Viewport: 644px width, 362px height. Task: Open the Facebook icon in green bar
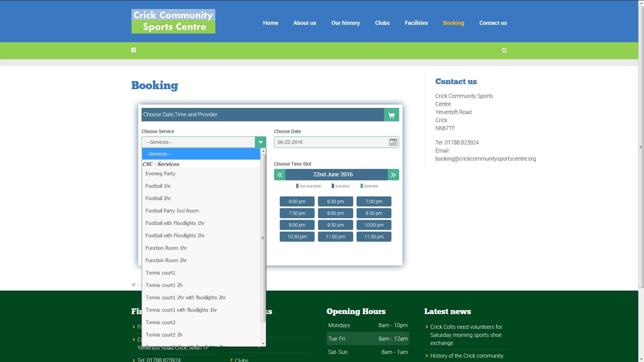click(x=133, y=50)
